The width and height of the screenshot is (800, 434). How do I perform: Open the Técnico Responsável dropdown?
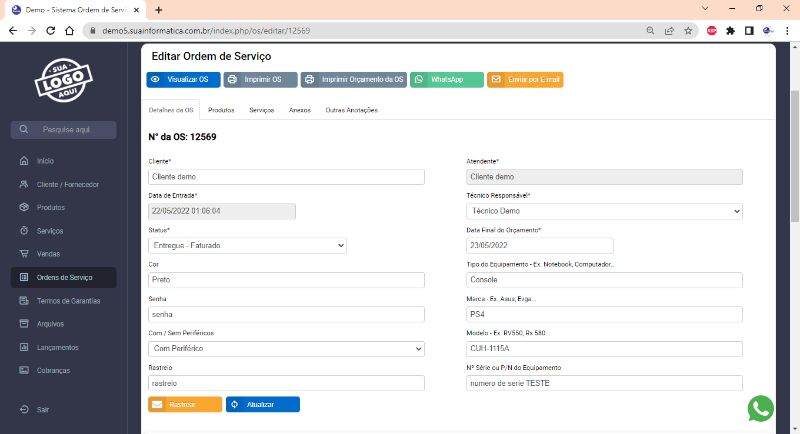(x=604, y=211)
